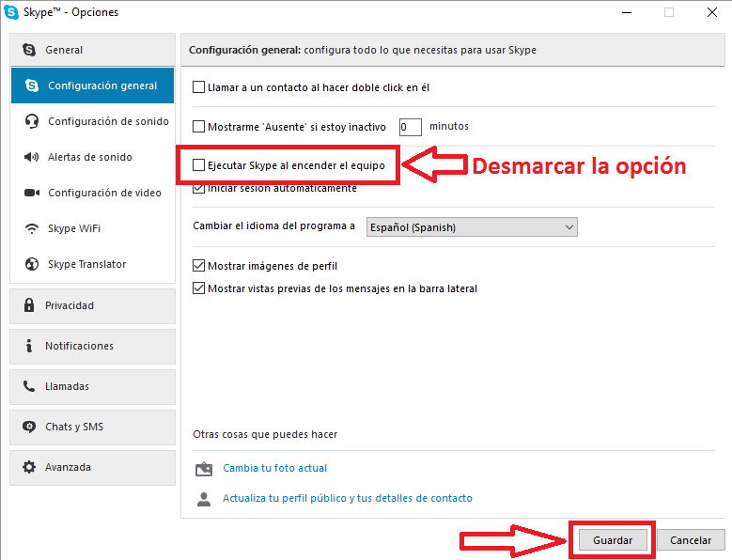Click the Skype icon beside Configuración general
732x560 pixels.
click(32, 86)
